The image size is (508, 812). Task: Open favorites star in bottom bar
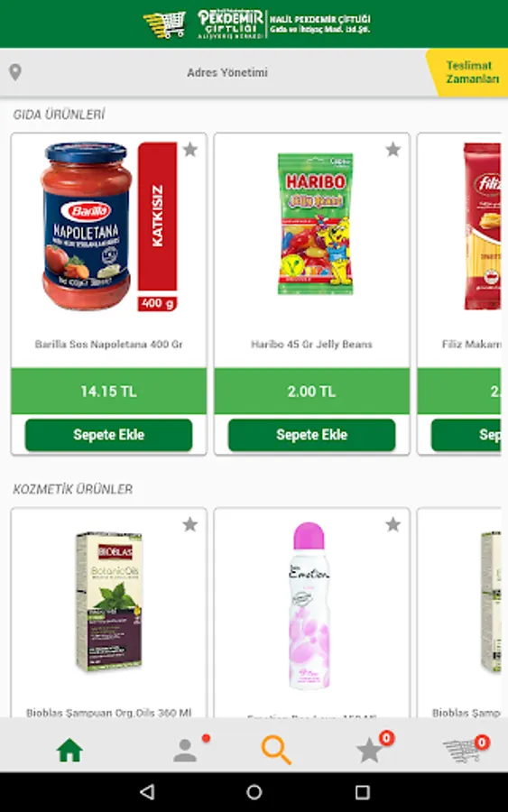(x=369, y=750)
